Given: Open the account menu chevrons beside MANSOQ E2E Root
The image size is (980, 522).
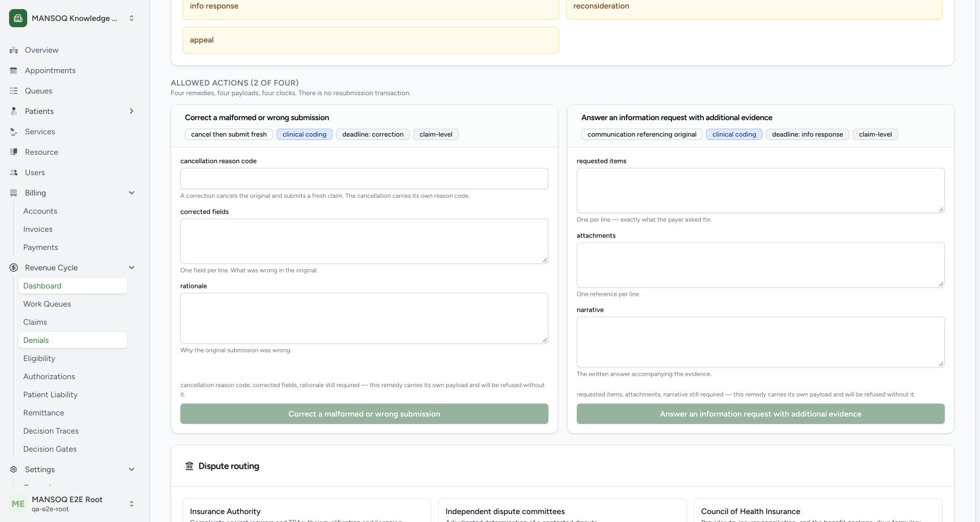Looking at the screenshot, I should tap(132, 504).
